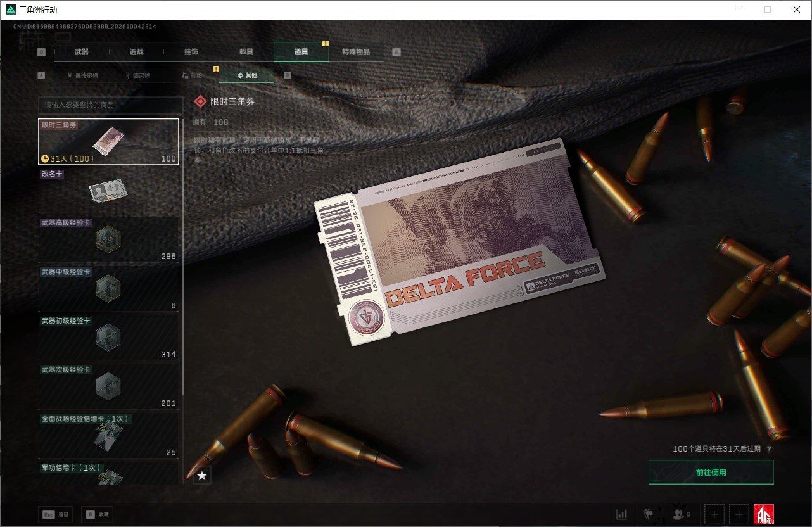Select the 武器高级经验卡 item
This screenshot has width=812, height=527.
click(108, 240)
